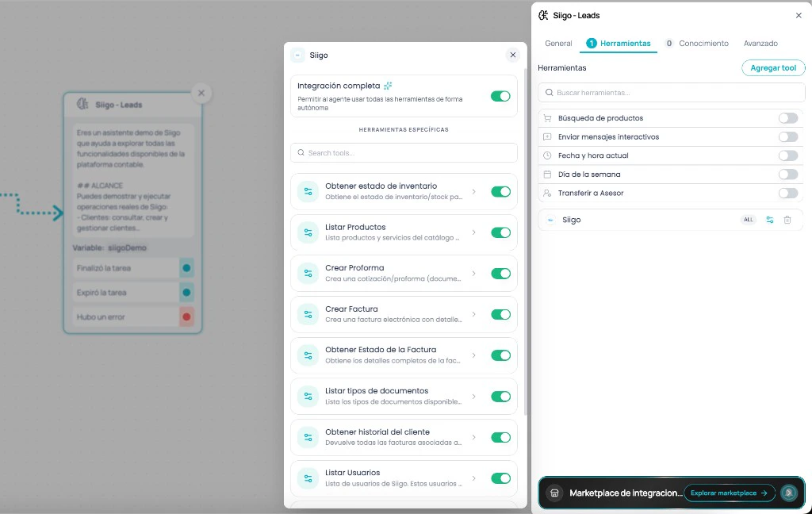Click the ALL badge on Siigo row
Screen dimensions: 812x514
click(x=749, y=220)
